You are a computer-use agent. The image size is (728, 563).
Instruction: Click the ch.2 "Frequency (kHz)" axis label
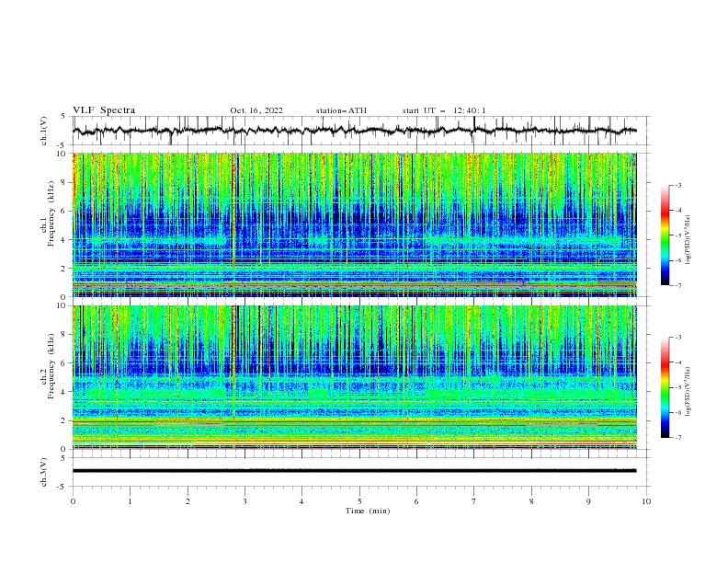point(51,366)
